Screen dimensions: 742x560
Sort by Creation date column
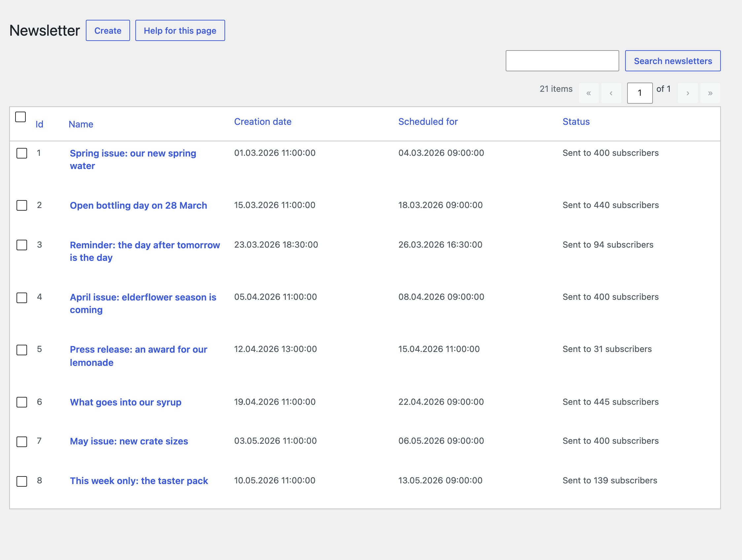[263, 122]
